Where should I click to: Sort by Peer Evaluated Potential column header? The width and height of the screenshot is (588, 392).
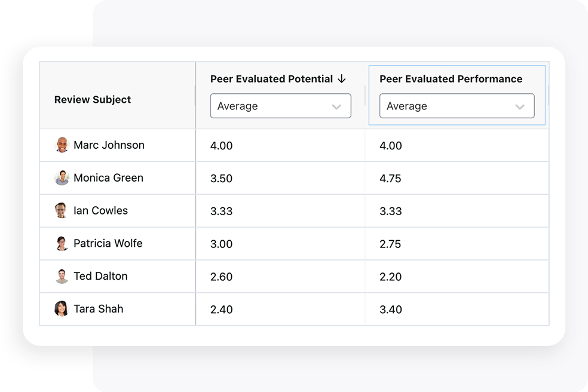point(271,79)
